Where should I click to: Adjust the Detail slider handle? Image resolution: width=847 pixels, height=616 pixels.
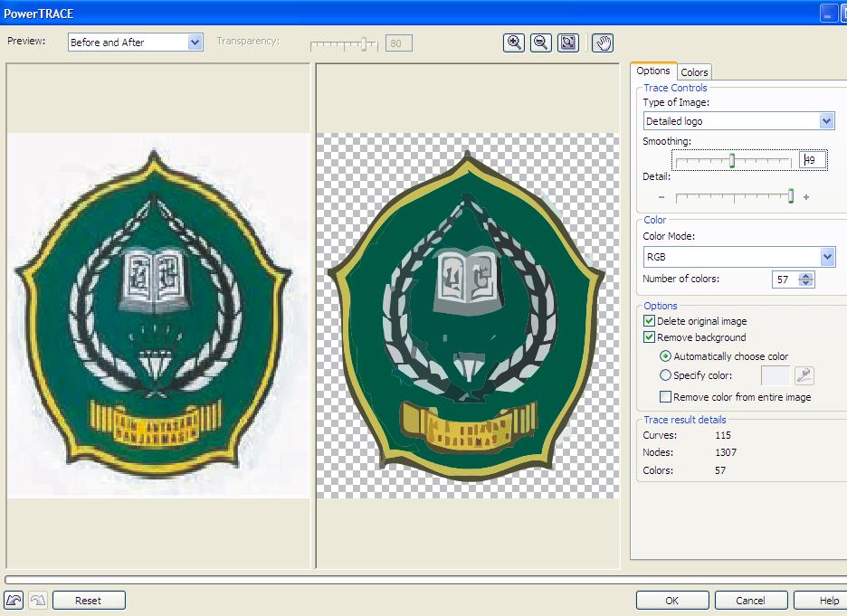coord(791,196)
